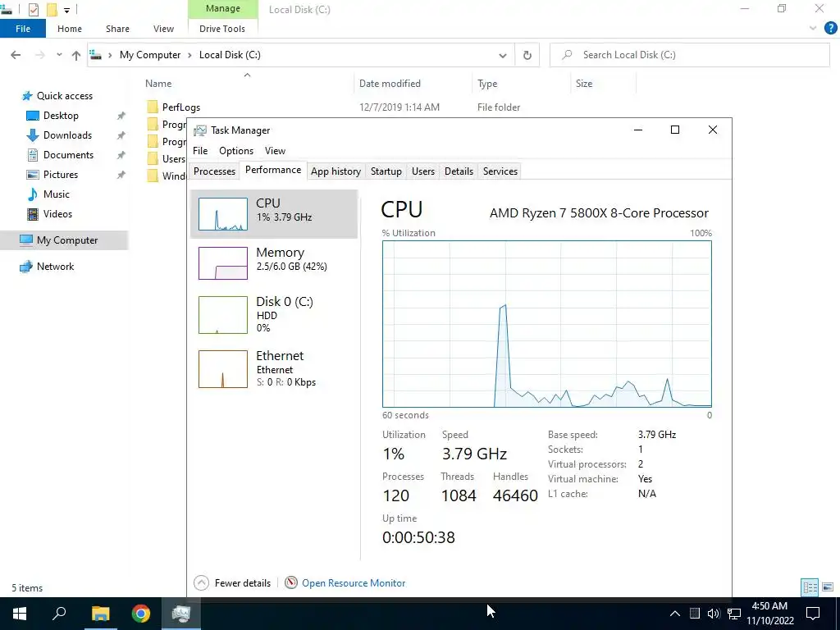This screenshot has height=630, width=840.
Task: Switch Explorer to large icons view
Action: tap(828, 587)
